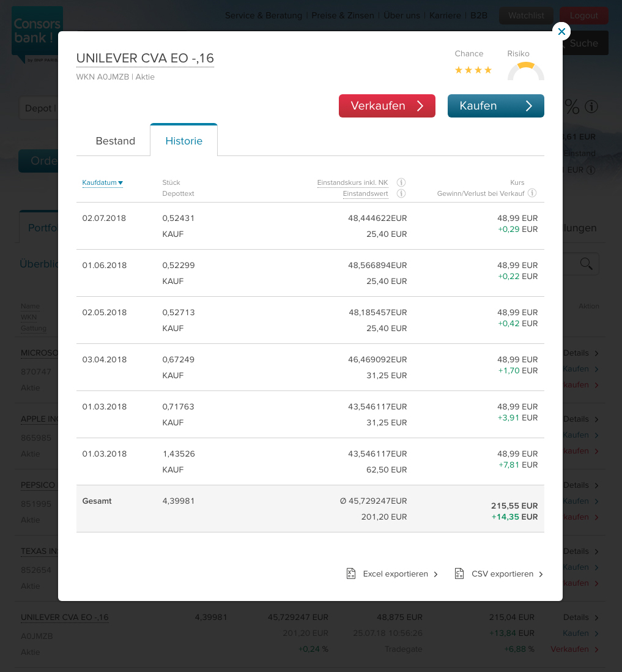Click Kaufen in bottom Unilever portfolio row
Image resolution: width=622 pixels, height=672 pixels.
[581, 633]
